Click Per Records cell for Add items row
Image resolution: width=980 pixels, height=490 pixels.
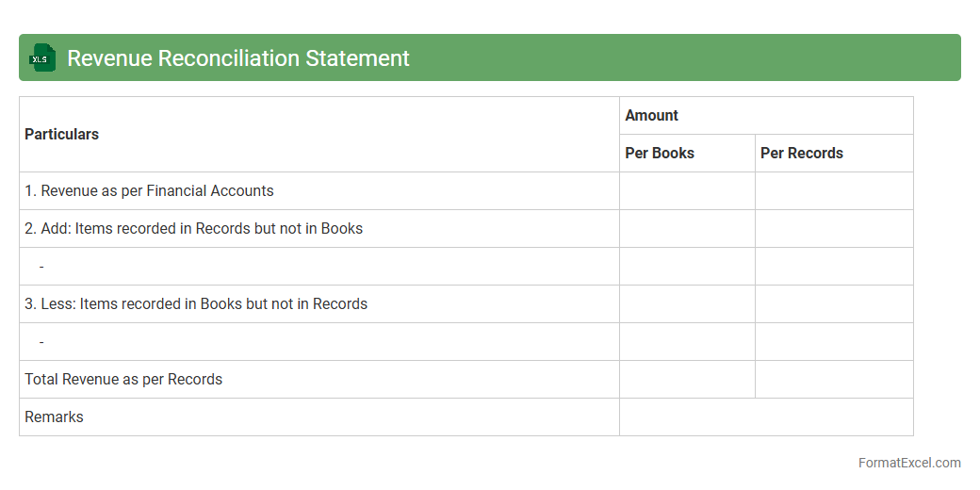click(x=834, y=229)
